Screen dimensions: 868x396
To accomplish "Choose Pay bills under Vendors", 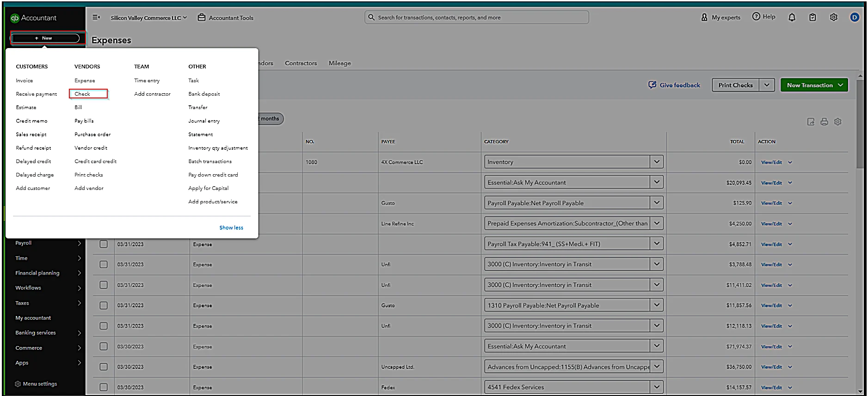I will coord(84,121).
